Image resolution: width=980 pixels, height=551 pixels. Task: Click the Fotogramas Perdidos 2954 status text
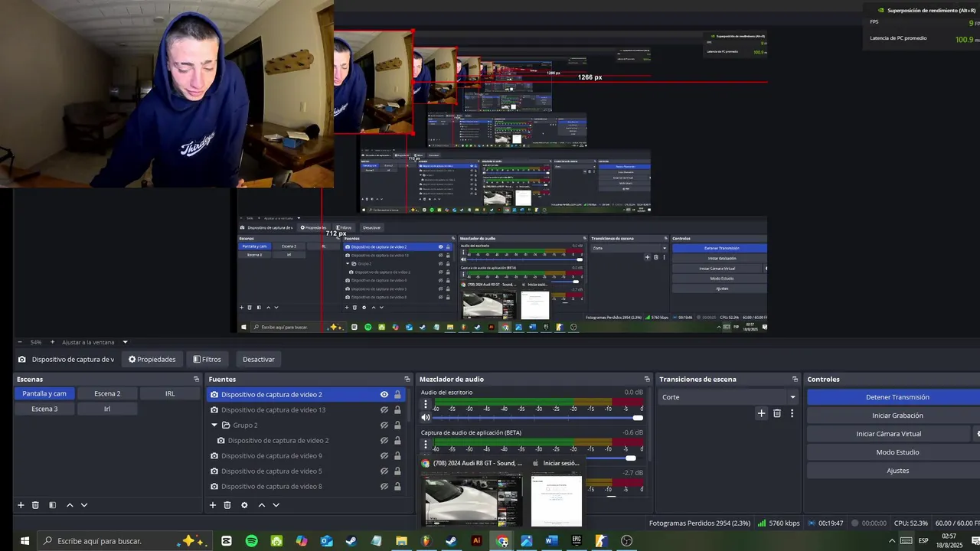pos(700,523)
